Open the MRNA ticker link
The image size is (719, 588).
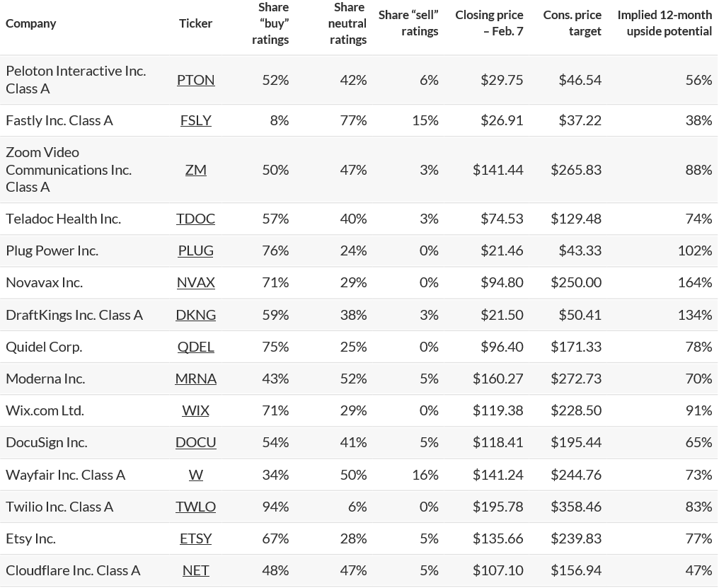195,379
